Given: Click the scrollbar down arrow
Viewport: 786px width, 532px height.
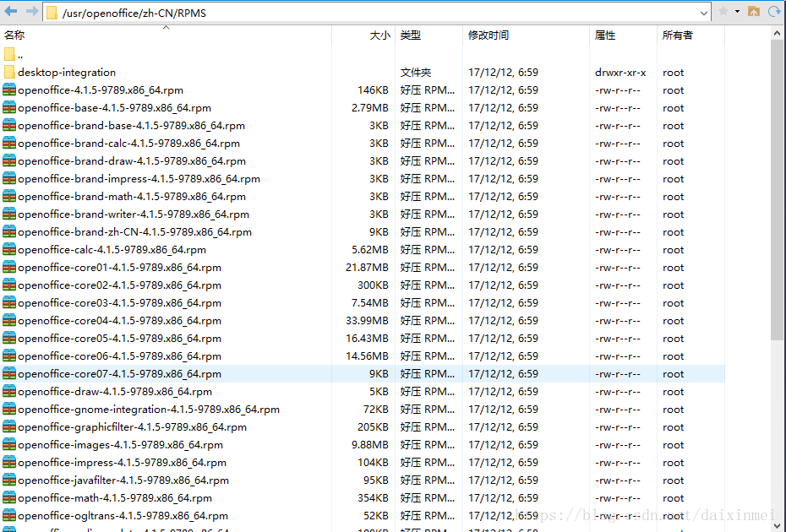Looking at the screenshot, I should 777,525.
